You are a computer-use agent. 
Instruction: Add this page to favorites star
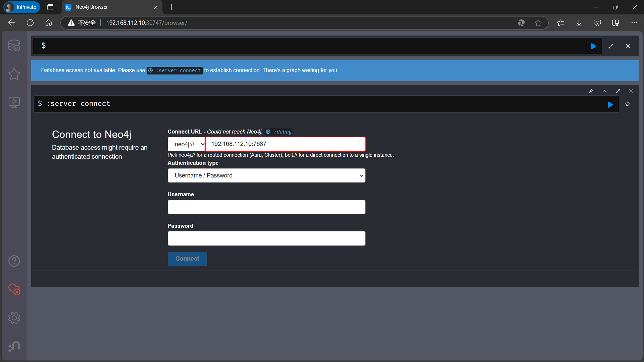(x=538, y=23)
